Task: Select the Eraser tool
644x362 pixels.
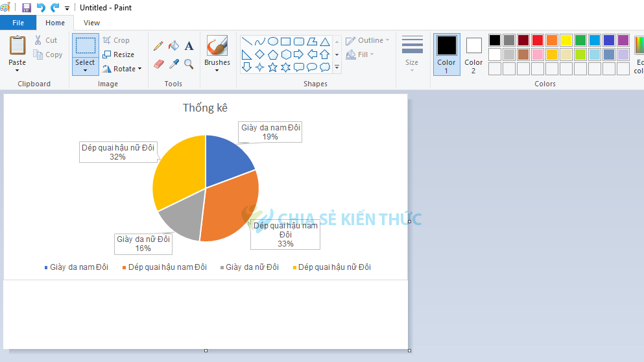Action: coord(158,64)
